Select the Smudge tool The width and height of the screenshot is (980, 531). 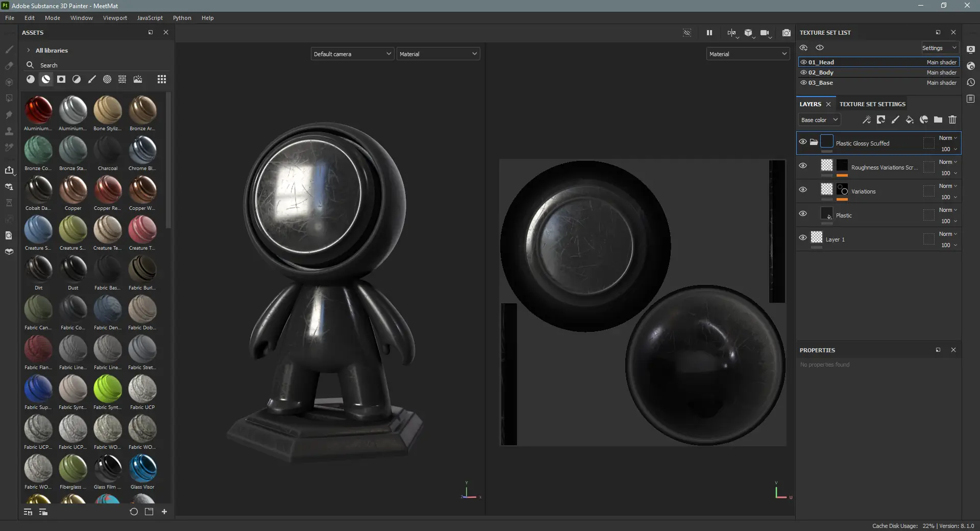tap(9, 115)
